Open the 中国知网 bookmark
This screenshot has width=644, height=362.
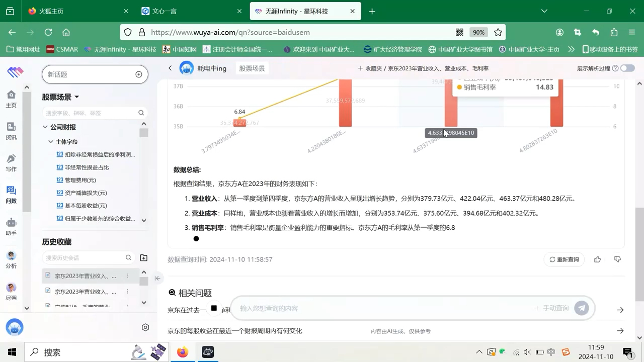[180, 49]
